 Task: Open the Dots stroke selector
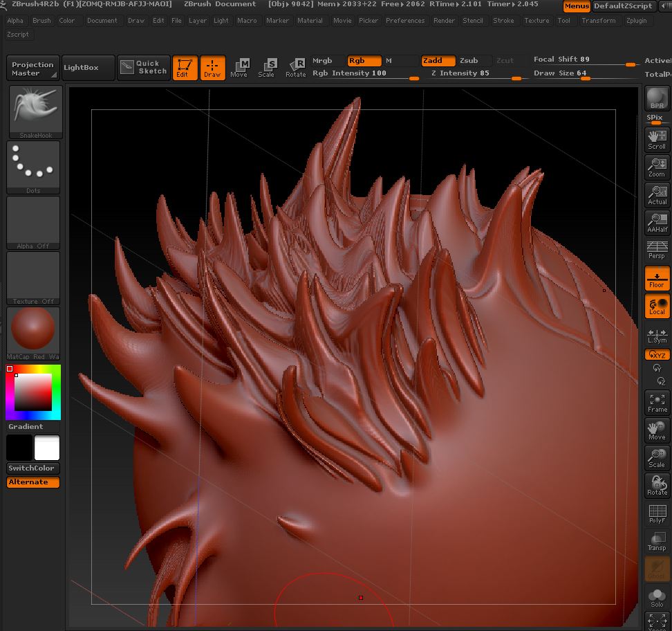[33, 167]
